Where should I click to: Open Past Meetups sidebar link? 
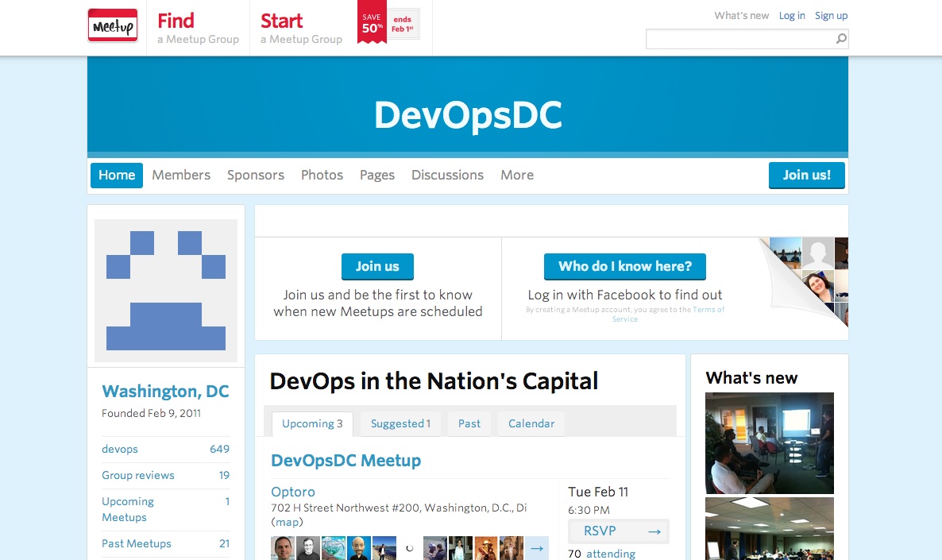(166, 543)
